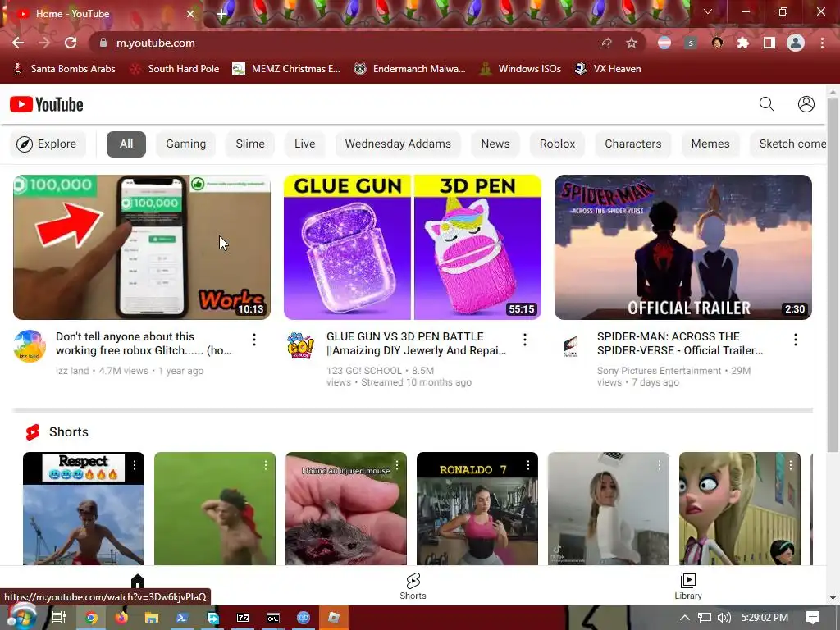This screenshot has width=840, height=630.
Task: Reload the YouTube page
Action: (x=71, y=43)
